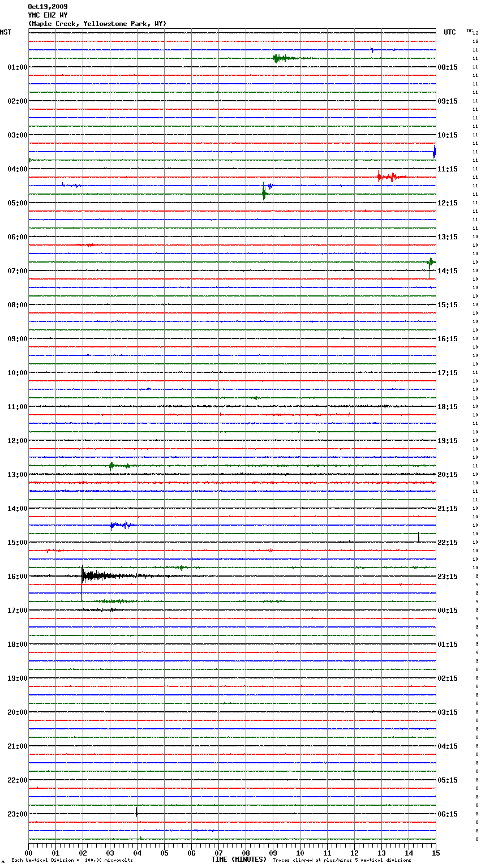Click the 17:15 UTC time label

tap(448, 373)
